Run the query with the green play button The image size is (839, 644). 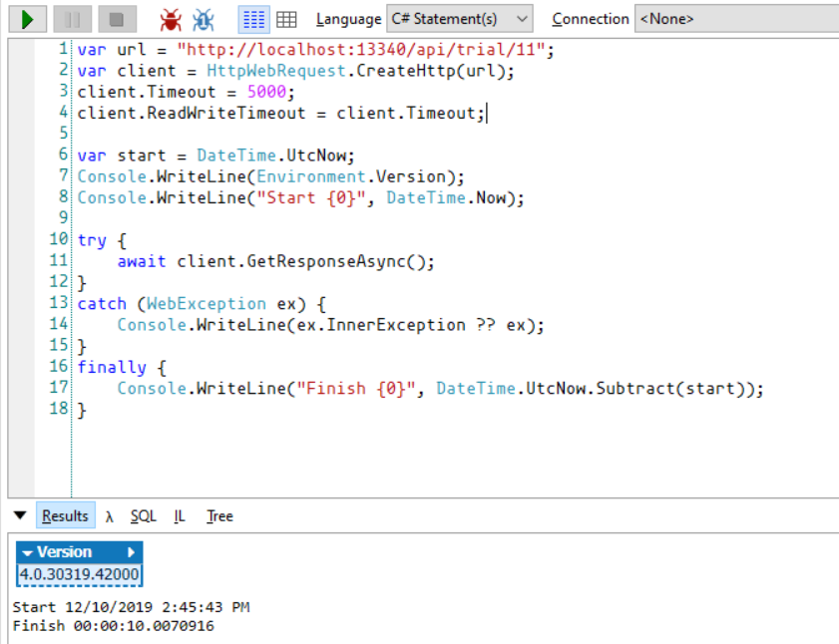(27, 20)
